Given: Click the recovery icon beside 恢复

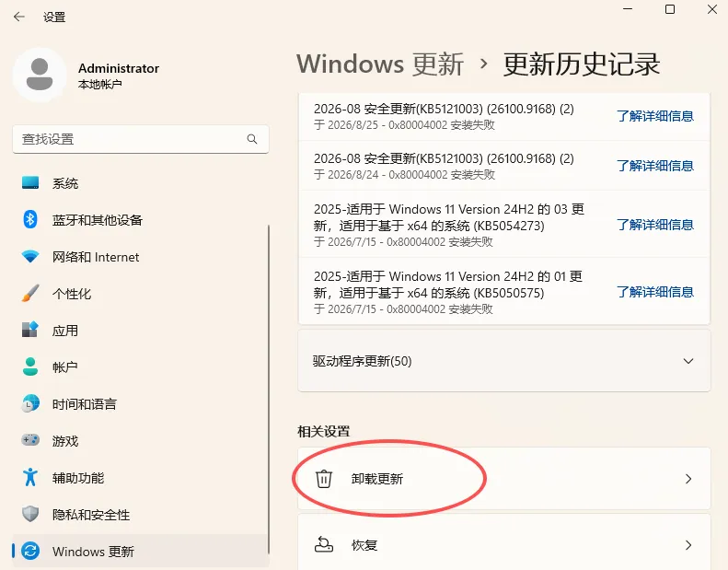Looking at the screenshot, I should click(x=324, y=544).
